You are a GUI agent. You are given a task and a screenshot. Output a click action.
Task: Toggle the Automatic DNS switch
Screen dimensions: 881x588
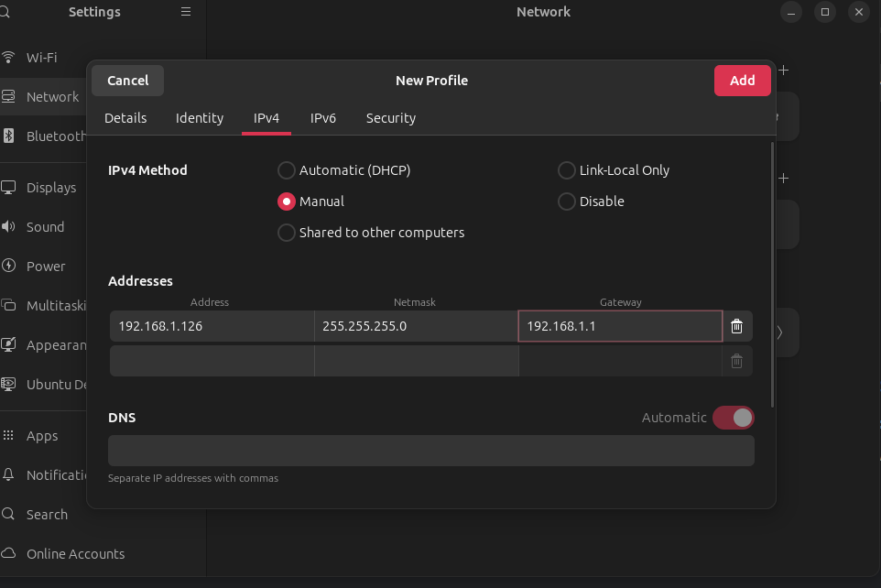click(733, 418)
